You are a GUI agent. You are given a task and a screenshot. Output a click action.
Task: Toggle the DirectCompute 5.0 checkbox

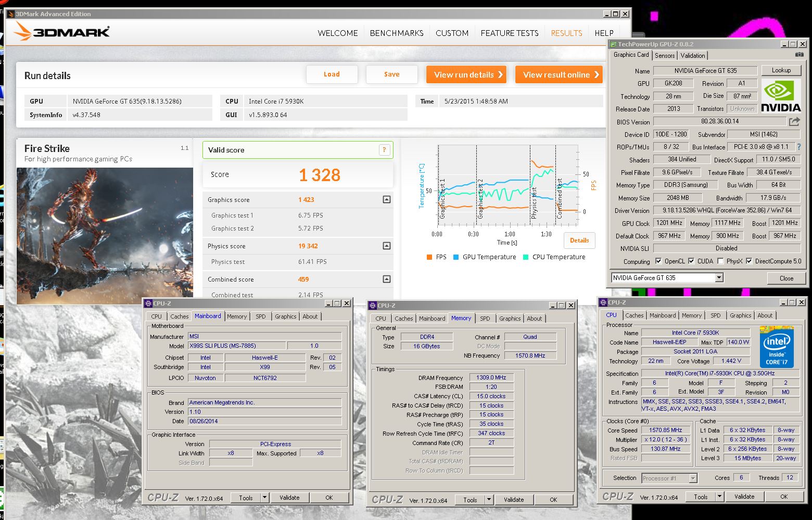[749, 261]
